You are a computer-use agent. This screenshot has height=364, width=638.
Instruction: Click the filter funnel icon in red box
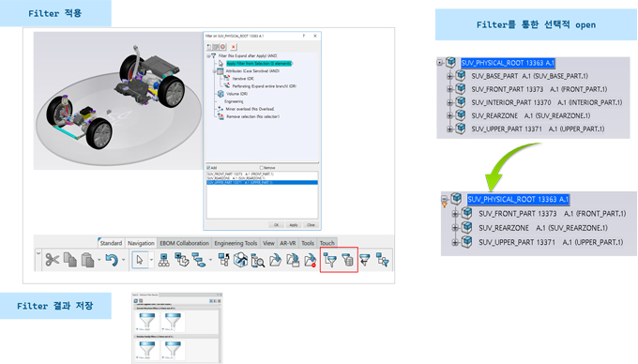[330, 260]
